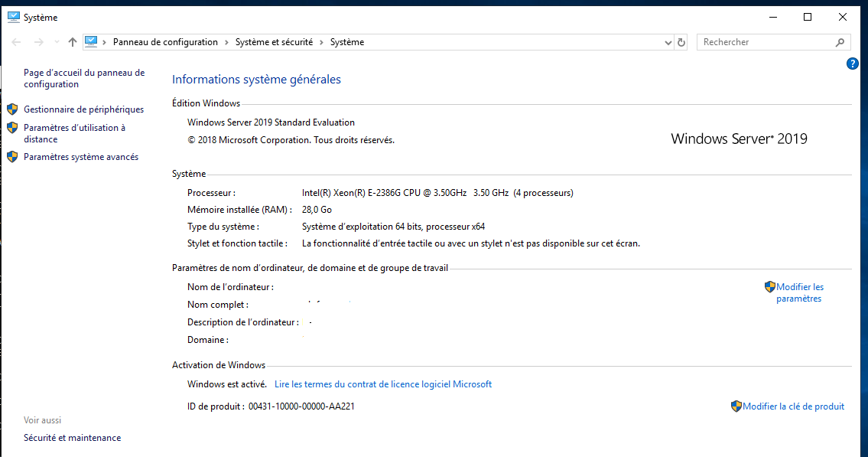Expand chevron after Système et sécurité
The width and height of the screenshot is (868, 457).
(x=321, y=42)
